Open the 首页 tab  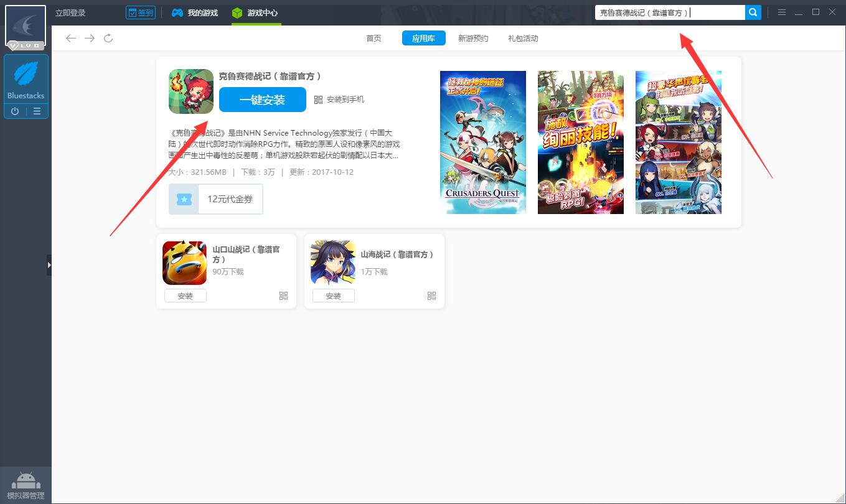[374, 38]
